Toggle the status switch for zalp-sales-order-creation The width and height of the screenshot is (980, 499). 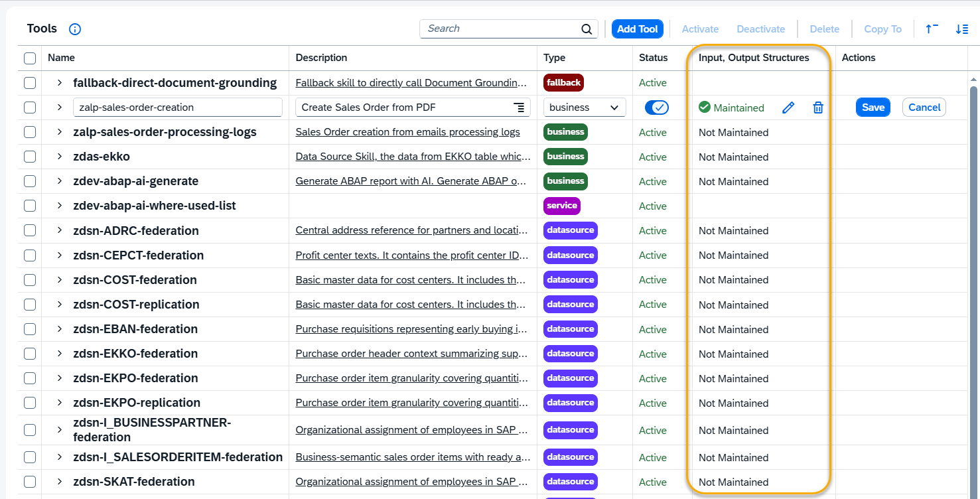656,107
